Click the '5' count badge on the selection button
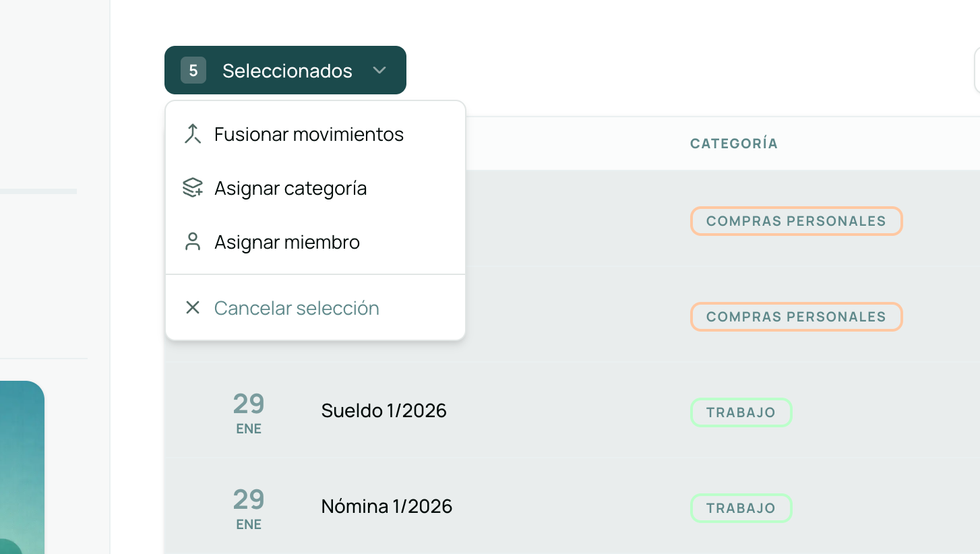This screenshot has height=554, width=980. click(x=192, y=70)
